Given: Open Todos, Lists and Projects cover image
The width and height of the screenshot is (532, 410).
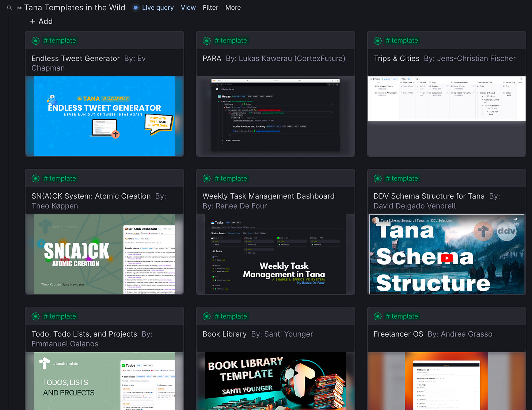Looking at the screenshot, I should click(x=104, y=381).
